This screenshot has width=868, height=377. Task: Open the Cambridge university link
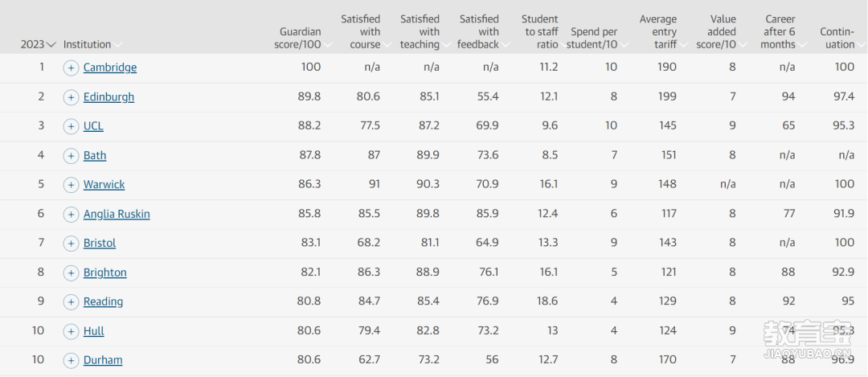pos(110,68)
